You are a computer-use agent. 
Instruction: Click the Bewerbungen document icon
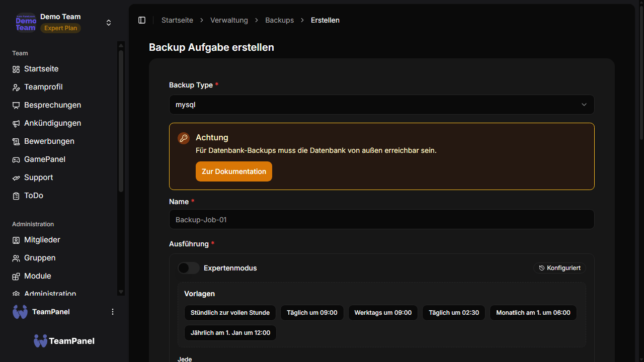(x=16, y=141)
